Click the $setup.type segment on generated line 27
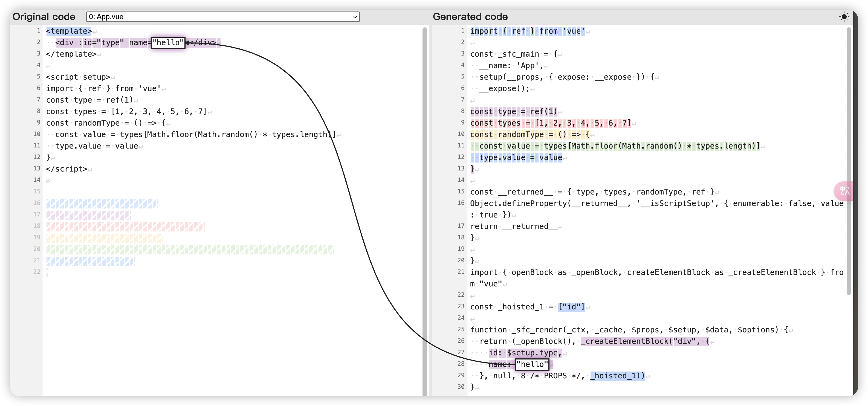 click(x=533, y=353)
